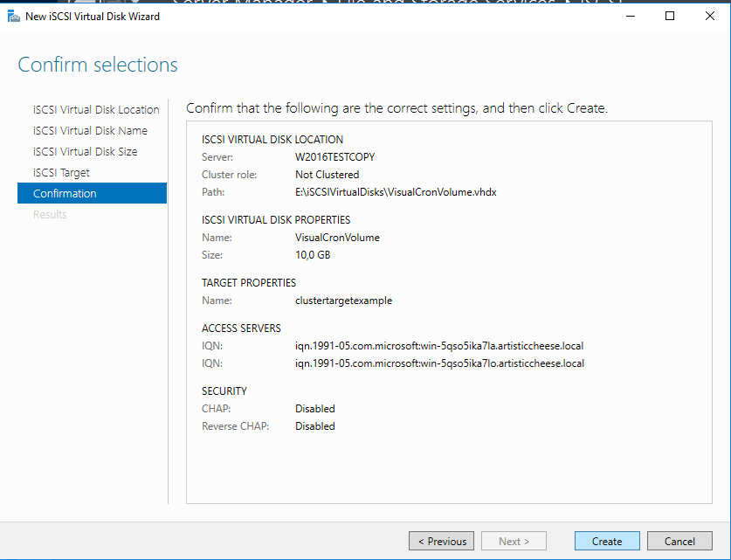731x560 pixels.
Task: Click the server name W2016TESTCOPY
Action: (335, 157)
